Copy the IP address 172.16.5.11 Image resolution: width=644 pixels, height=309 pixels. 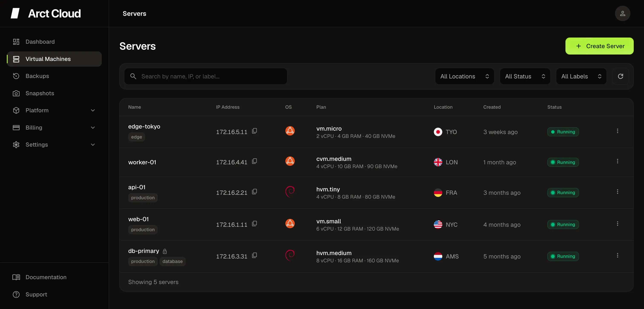click(x=254, y=131)
